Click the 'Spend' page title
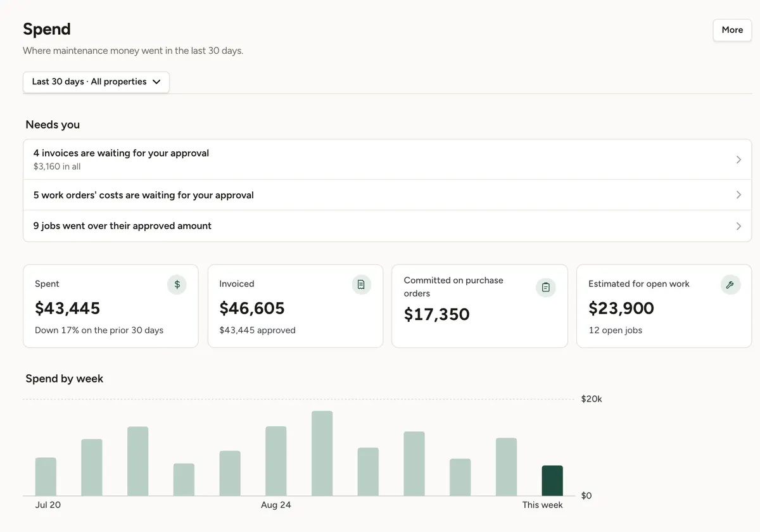760x532 pixels. [x=47, y=29]
